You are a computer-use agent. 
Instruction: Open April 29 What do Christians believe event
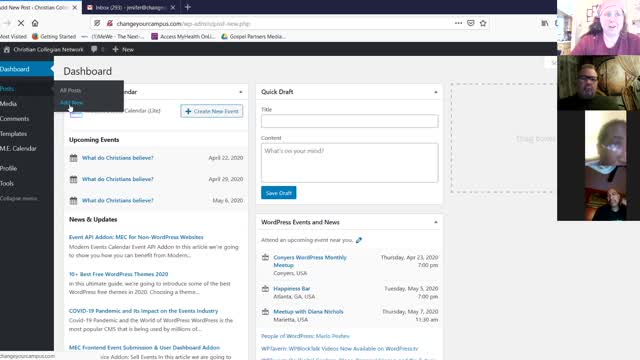tap(118, 179)
